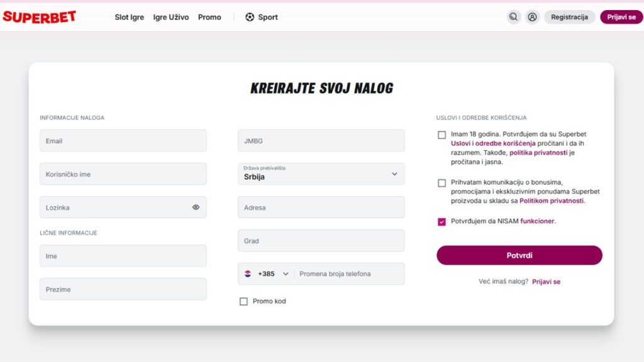Click the 'KREIRAJTE SVOJ NALOG' heading
Image resolution: width=644 pixels, height=362 pixels.
click(x=321, y=88)
